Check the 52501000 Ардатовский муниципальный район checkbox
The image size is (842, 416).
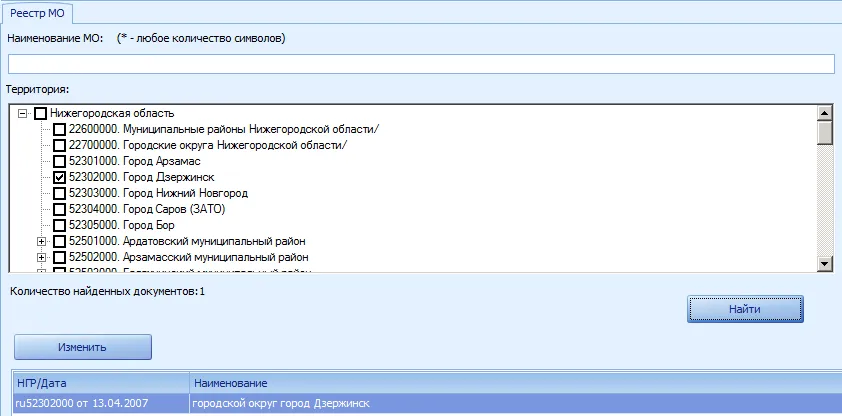point(60,242)
